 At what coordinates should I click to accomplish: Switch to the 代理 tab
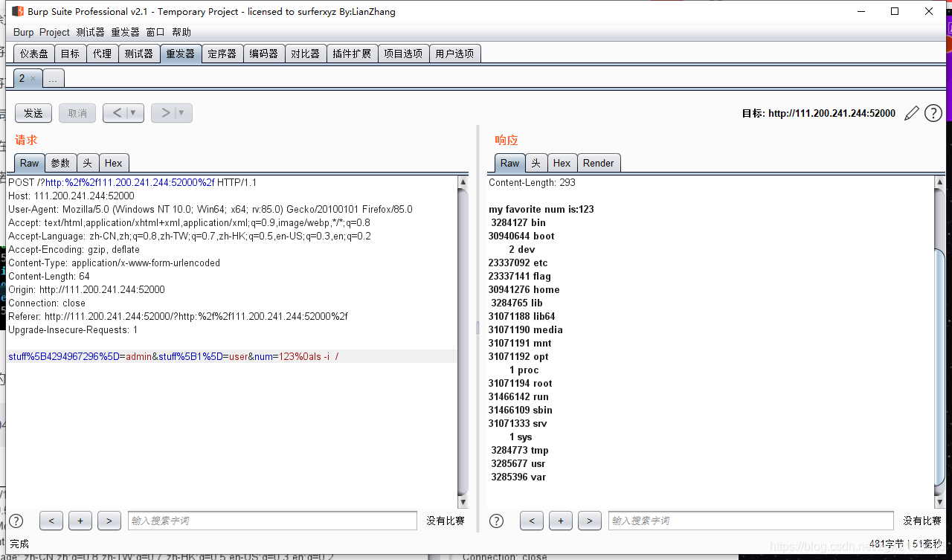click(x=102, y=54)
